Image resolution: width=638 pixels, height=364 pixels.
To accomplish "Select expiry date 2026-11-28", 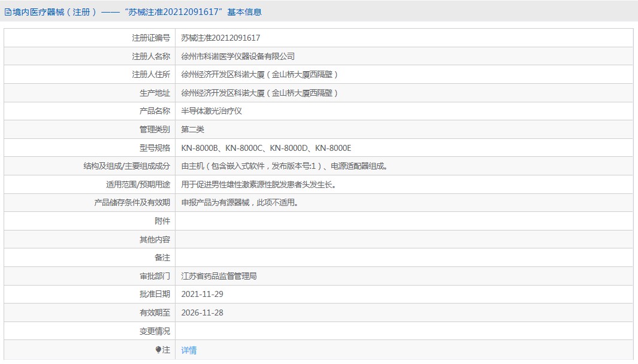I will 202,313.
